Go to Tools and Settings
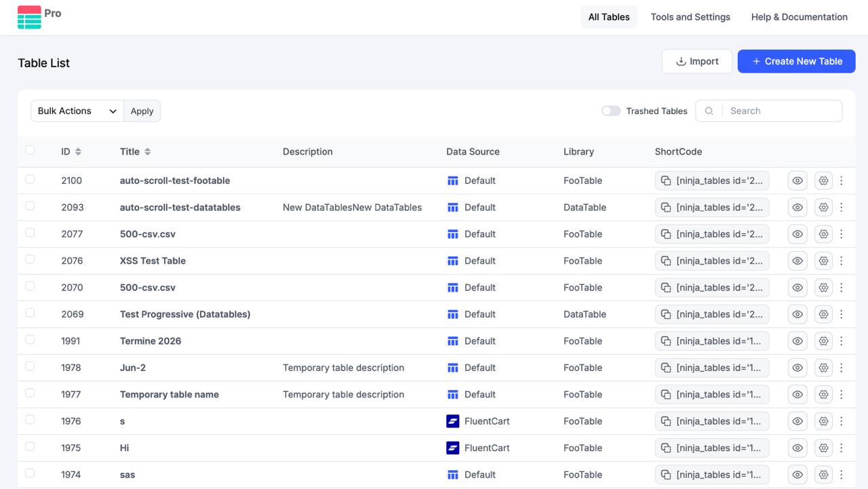 coord(690,17)
